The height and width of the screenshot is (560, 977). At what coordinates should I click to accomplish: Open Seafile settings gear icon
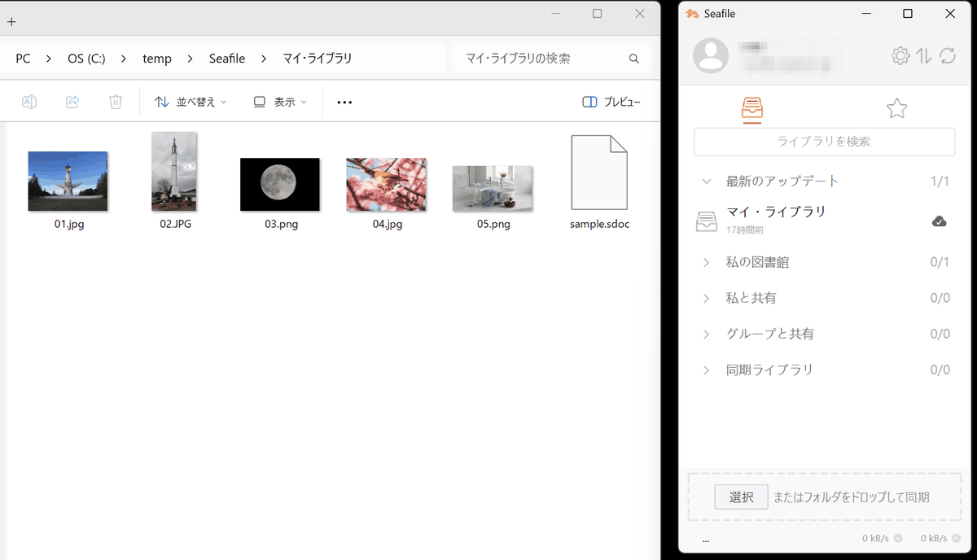click(900, 55)
